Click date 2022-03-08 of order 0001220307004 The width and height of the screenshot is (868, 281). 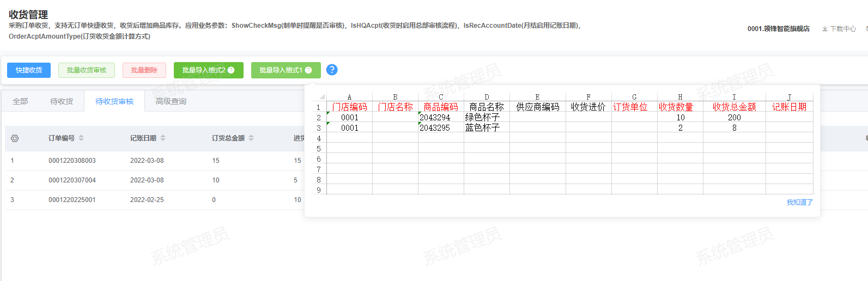[147, 180]
